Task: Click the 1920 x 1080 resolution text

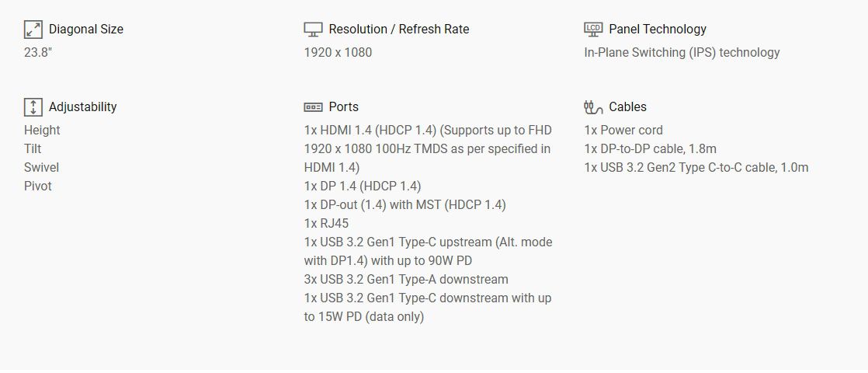Action: coord(338,53)
